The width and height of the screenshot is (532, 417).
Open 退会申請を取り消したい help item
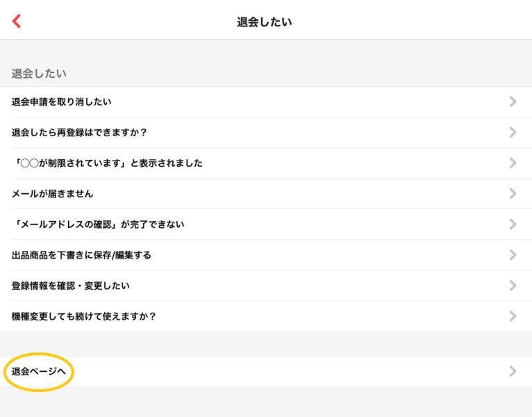62,102
